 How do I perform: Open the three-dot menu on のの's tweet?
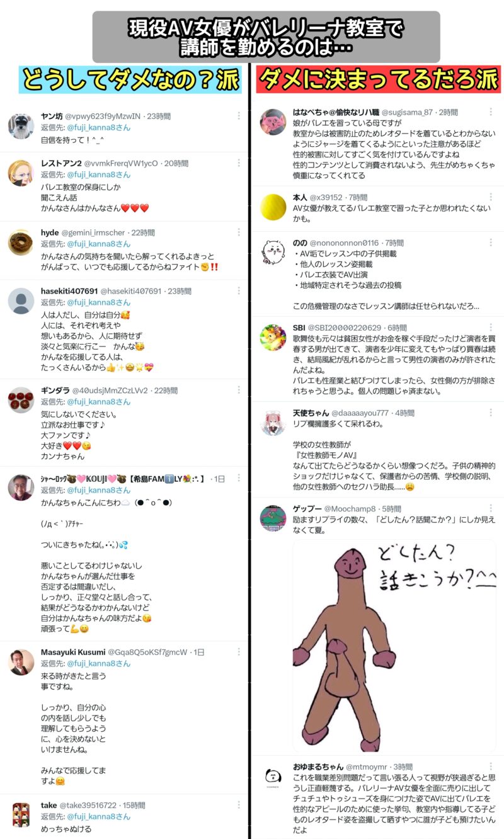(x=491, y=243)
